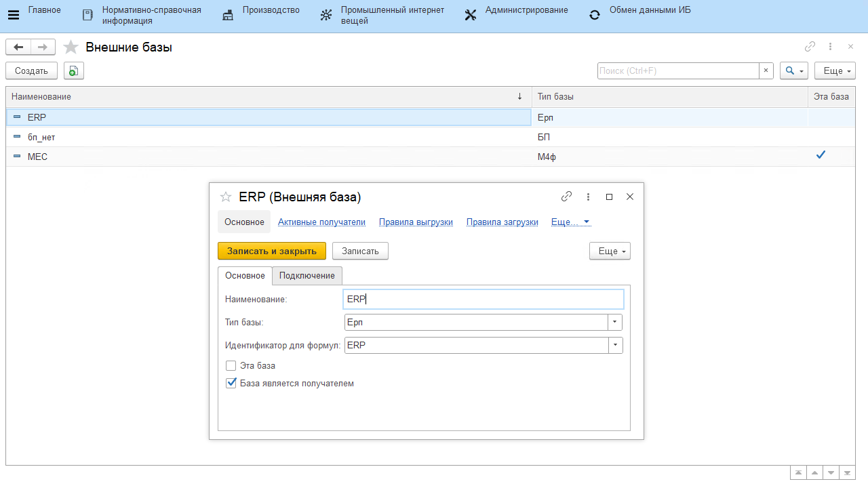This screenshot has width=868, height=488.
Task: Add Внешние базы list to favorites star
Action: tap(71, 47)
